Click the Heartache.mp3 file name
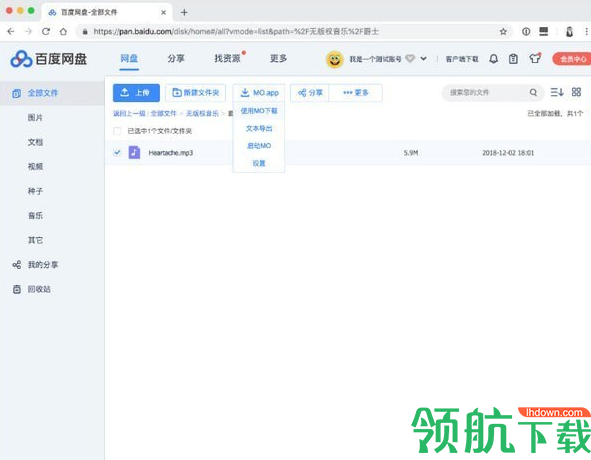 coord(171,153)
